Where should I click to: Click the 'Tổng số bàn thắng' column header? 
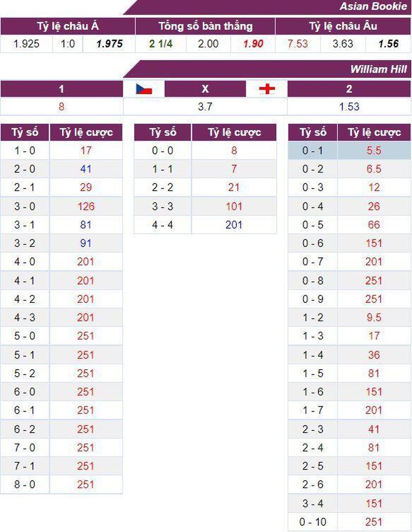[x=205, y=26]
